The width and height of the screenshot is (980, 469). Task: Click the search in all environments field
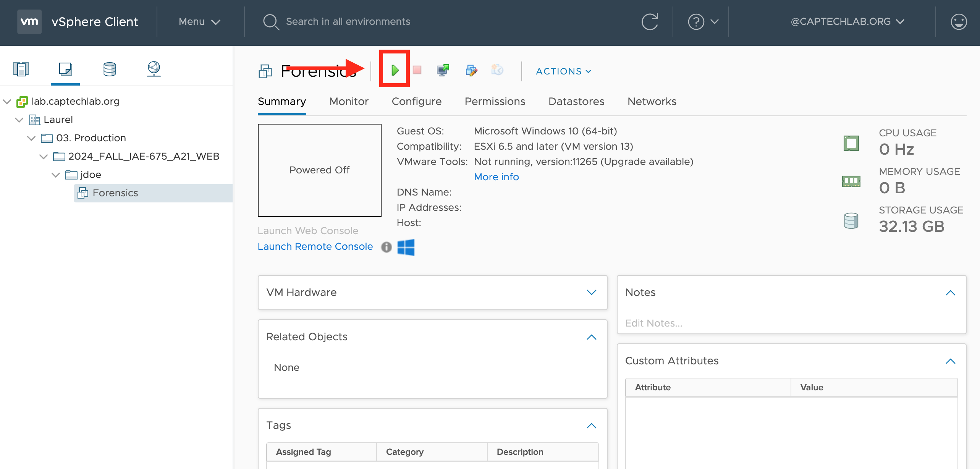(348, 22)
